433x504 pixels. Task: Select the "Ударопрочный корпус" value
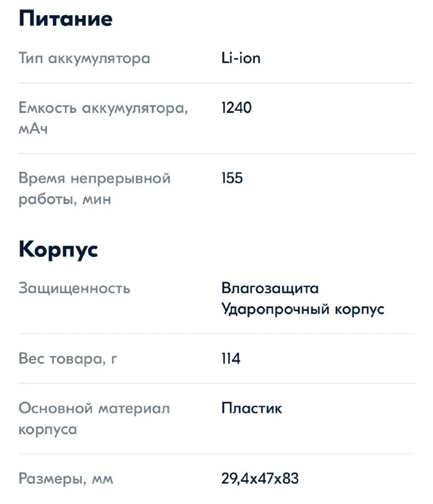click(303, 309)
